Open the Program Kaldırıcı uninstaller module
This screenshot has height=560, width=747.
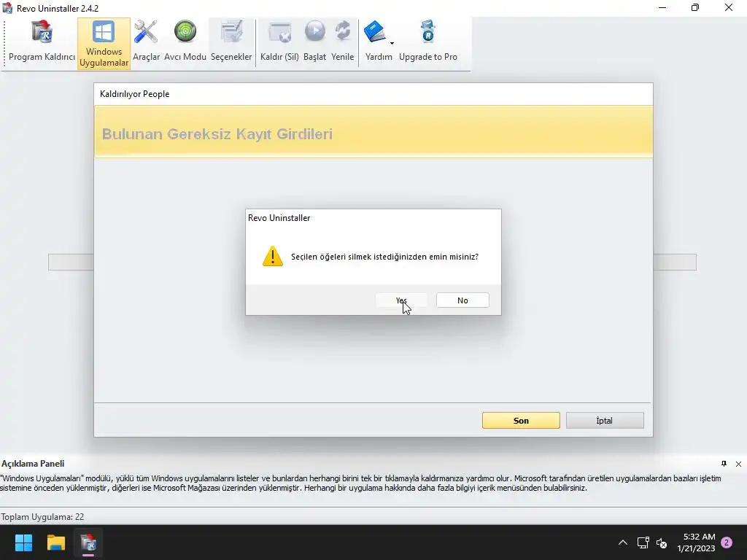pos(42,43)
